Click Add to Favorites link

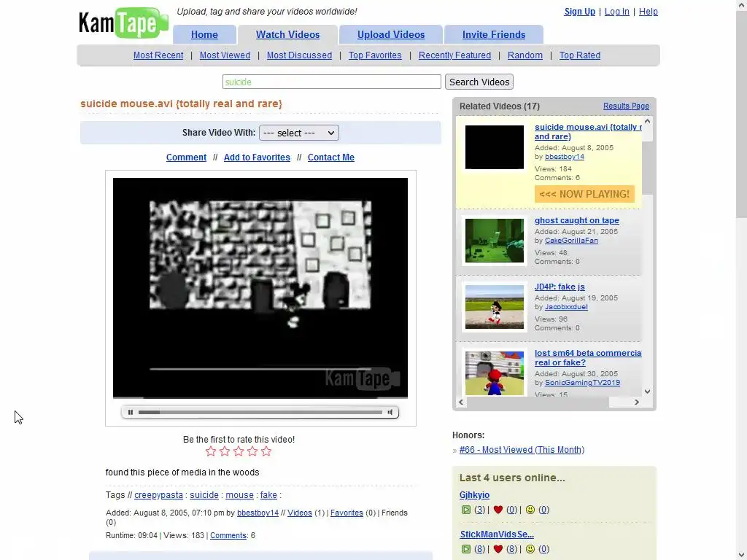point(257,157)
